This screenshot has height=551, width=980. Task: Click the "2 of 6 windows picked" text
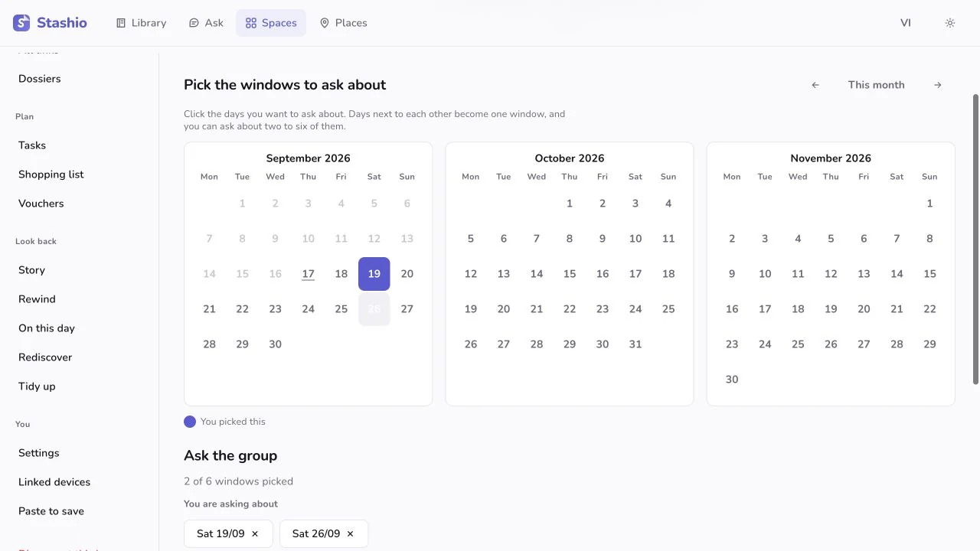point(238,481)
